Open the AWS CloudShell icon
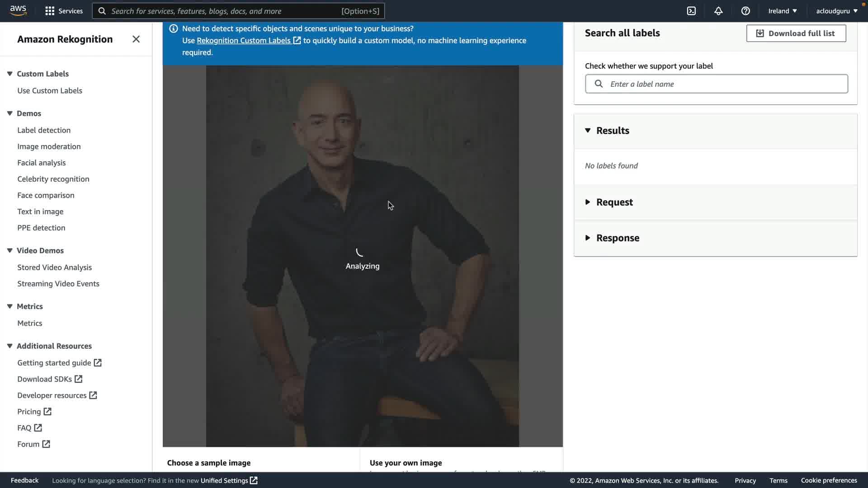The image size is (868, 488). (691, 11)
